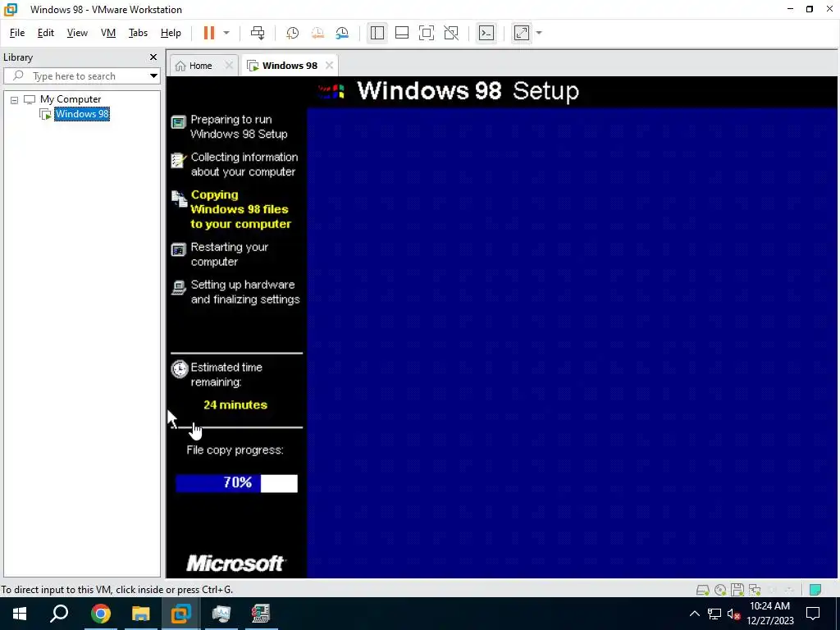Open Windows taskbar search
This screenshot has height=630, width=840.
(x=59, y=614)
